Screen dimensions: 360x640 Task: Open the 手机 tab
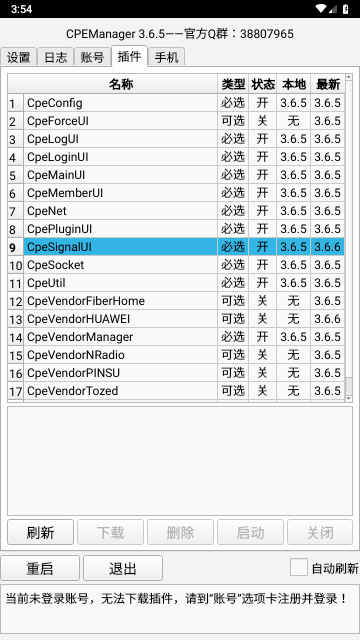pos(167,57)
